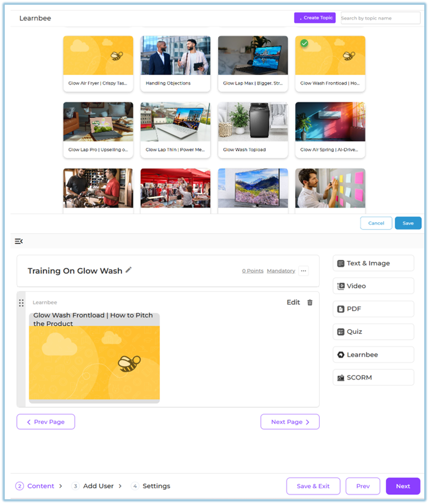Collapse the sidebar using the menu icon

pyautogui.click(x=19, y=241)
